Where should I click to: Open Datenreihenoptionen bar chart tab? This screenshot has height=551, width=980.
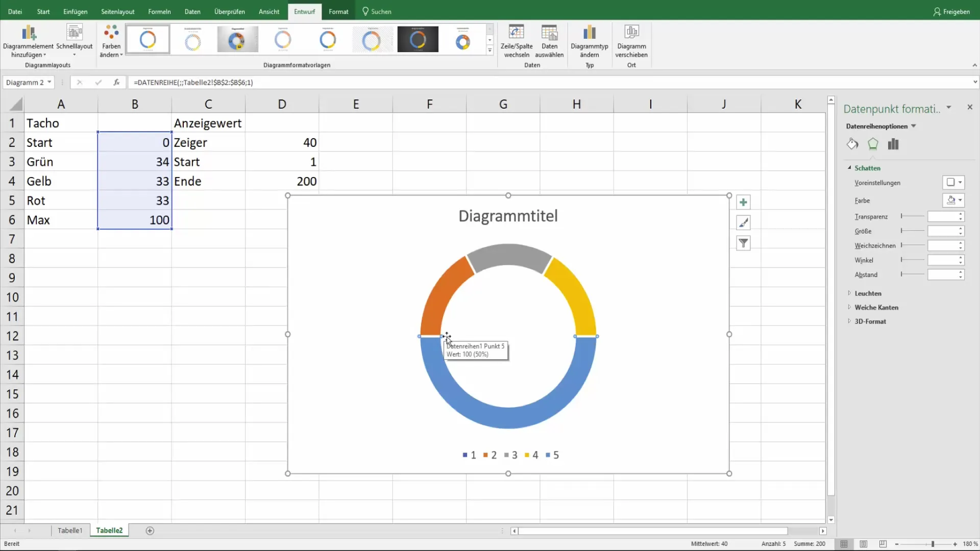point(893,144)
